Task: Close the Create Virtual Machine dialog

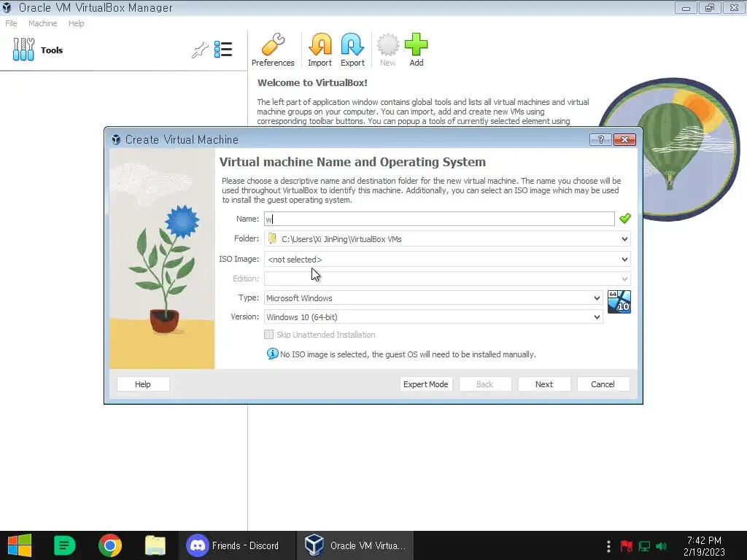Action: click(624, 139)
